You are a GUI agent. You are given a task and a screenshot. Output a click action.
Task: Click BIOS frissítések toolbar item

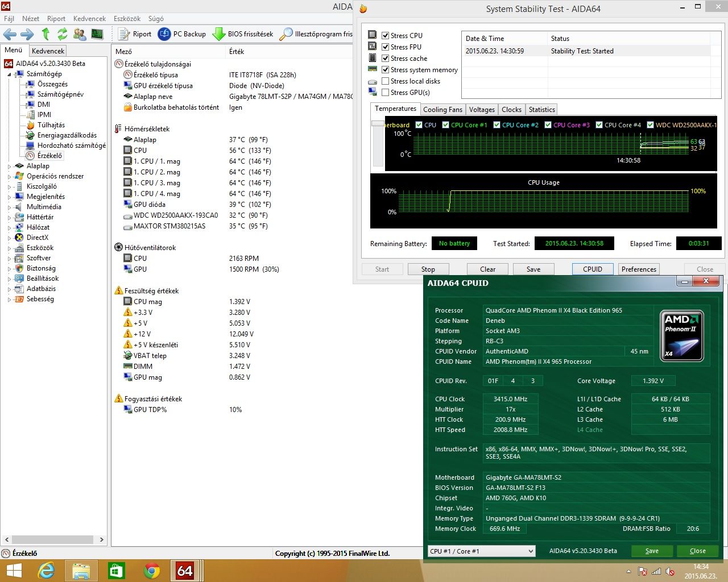tap(243, 34)
